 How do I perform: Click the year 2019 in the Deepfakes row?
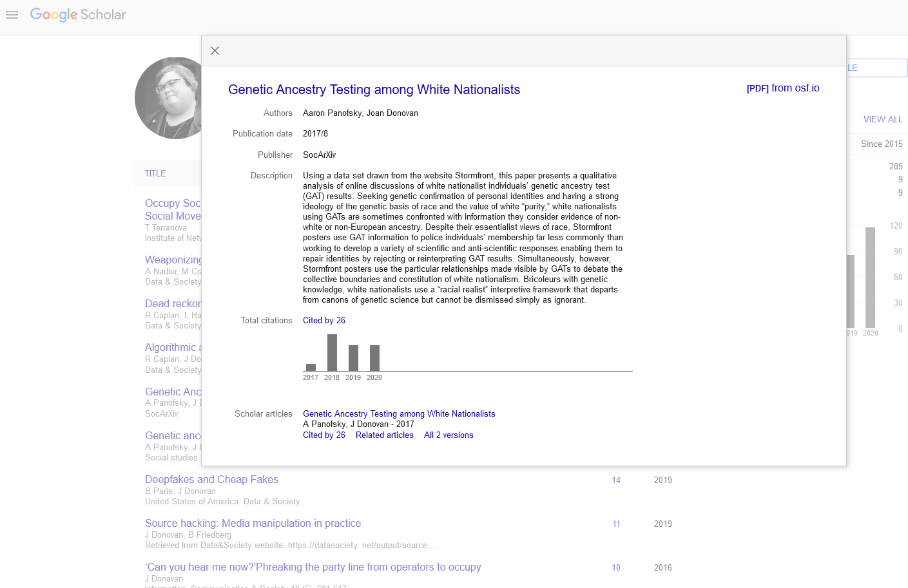tap(663, 480)
